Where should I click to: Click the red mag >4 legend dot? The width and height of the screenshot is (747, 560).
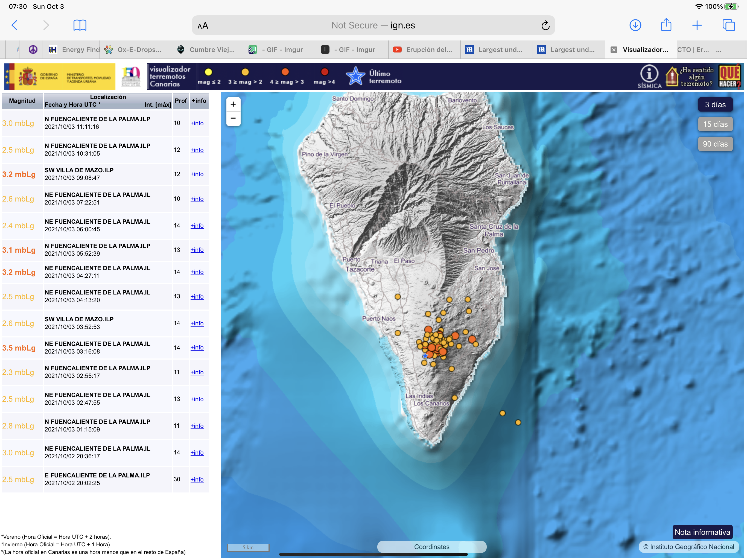(324, 72)
